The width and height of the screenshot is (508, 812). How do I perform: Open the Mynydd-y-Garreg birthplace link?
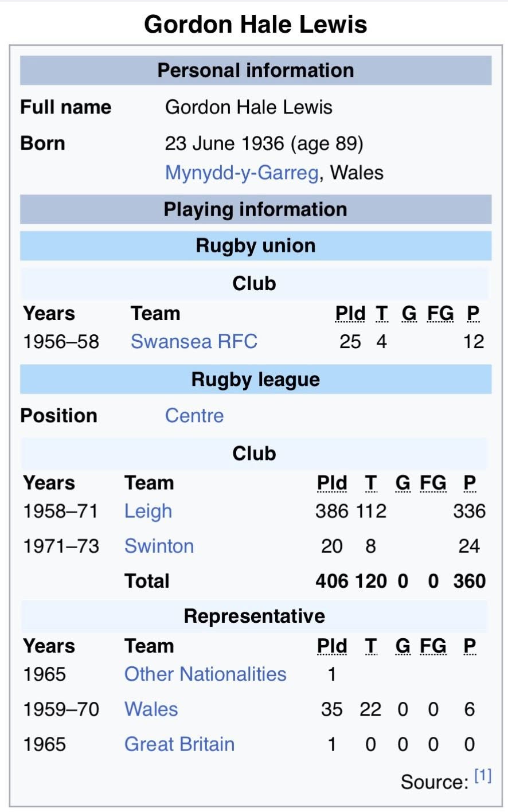241,173
